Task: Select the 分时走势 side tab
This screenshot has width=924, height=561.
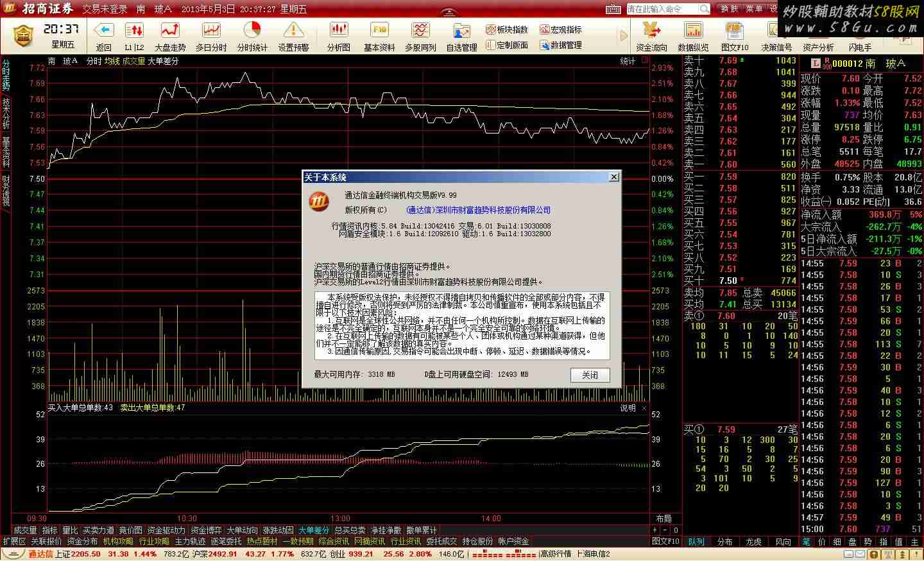Action: coord(6,75)
